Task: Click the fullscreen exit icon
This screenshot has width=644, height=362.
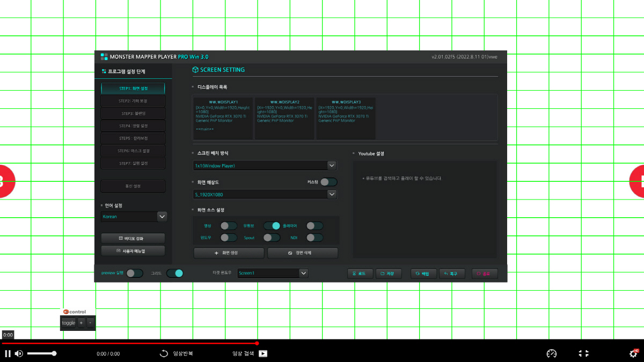Action: pos(584,353)
